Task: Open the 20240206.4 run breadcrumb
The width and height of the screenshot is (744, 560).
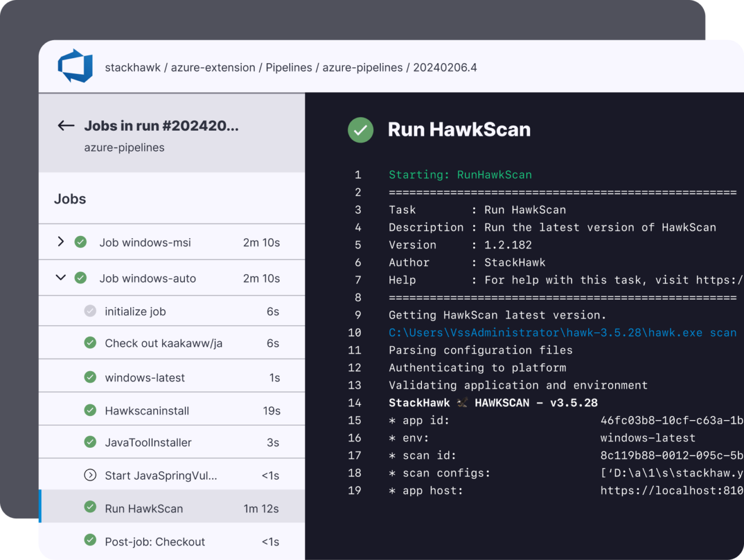Action: 445,67
